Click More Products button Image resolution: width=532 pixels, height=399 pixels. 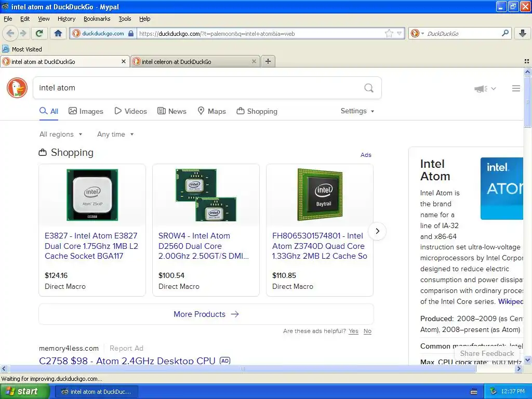206,314
